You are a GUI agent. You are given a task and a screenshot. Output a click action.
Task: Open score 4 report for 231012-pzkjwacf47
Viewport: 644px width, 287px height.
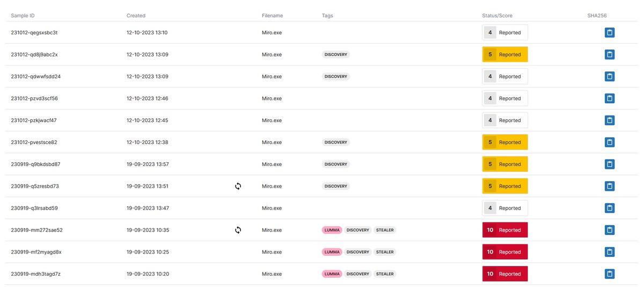tap(505, 120)
